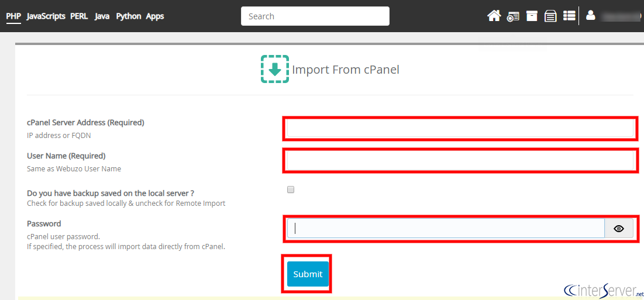Open the PHP tab
Viewport: 644px width, 300px height.
click(13, 16)
